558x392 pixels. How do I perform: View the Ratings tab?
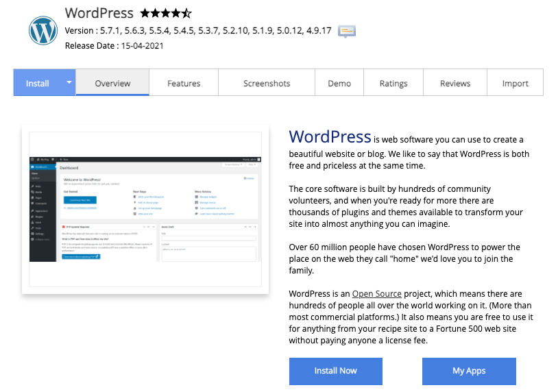click(x=393, y=83)
